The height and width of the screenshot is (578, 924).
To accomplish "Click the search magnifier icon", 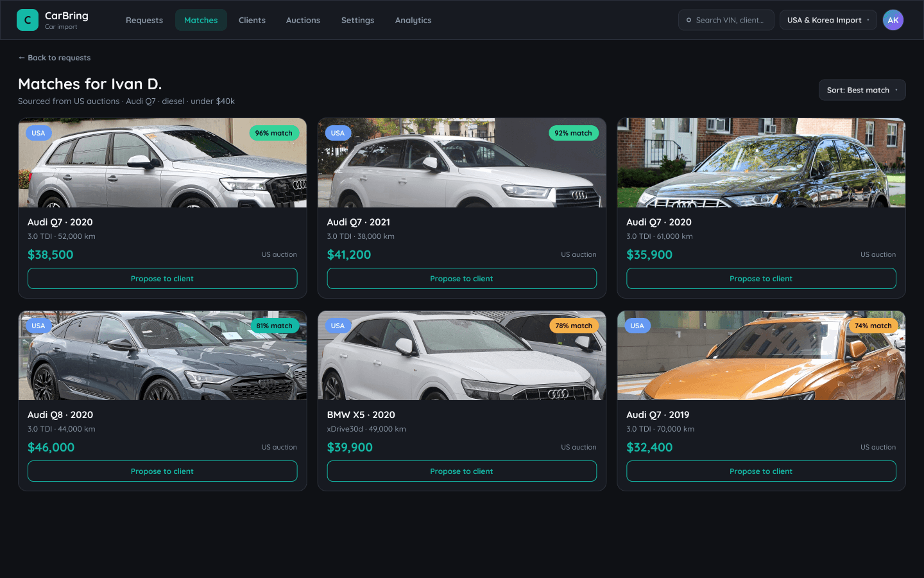I will [x=689, y=20].
